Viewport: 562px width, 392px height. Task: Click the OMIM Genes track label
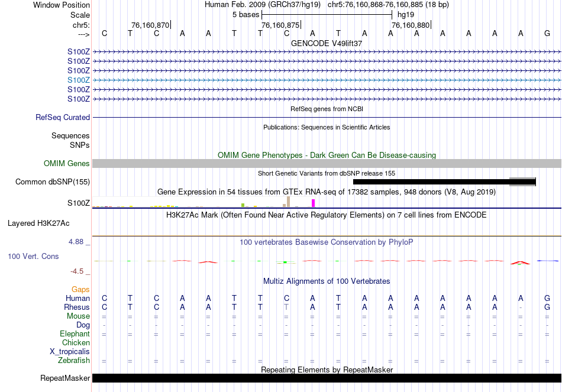(x=67, y=163)
